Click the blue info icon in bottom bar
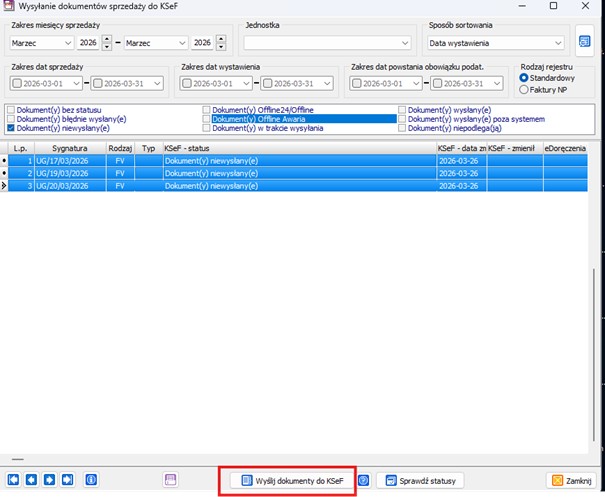 coord(91,480)
